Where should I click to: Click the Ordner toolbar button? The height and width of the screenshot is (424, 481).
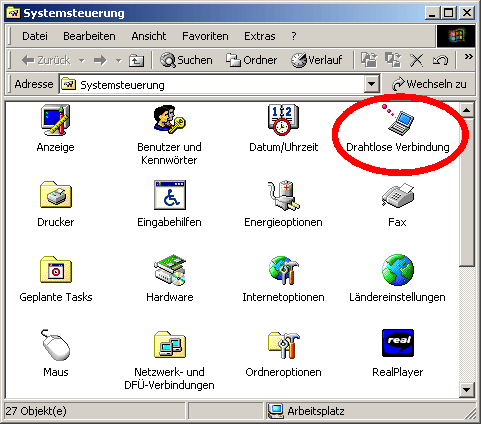pyautogui.click(x=251, y=60)
